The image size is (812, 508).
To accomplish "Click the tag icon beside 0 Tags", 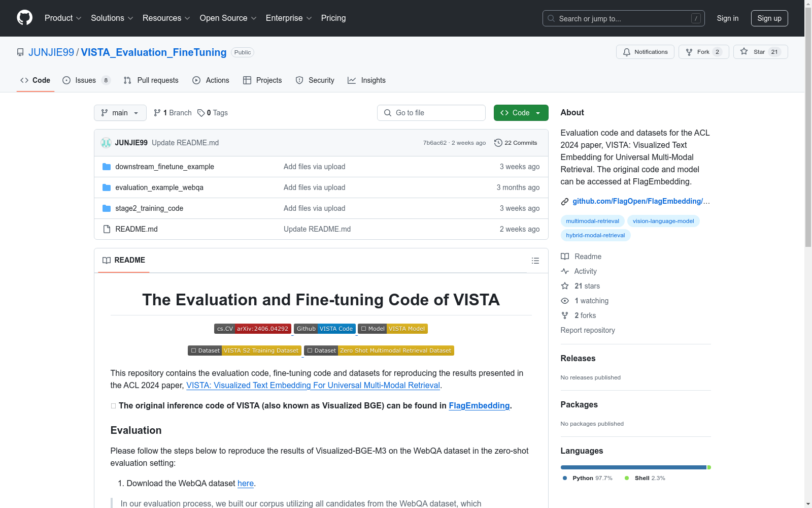I will (x=201, y=113).
